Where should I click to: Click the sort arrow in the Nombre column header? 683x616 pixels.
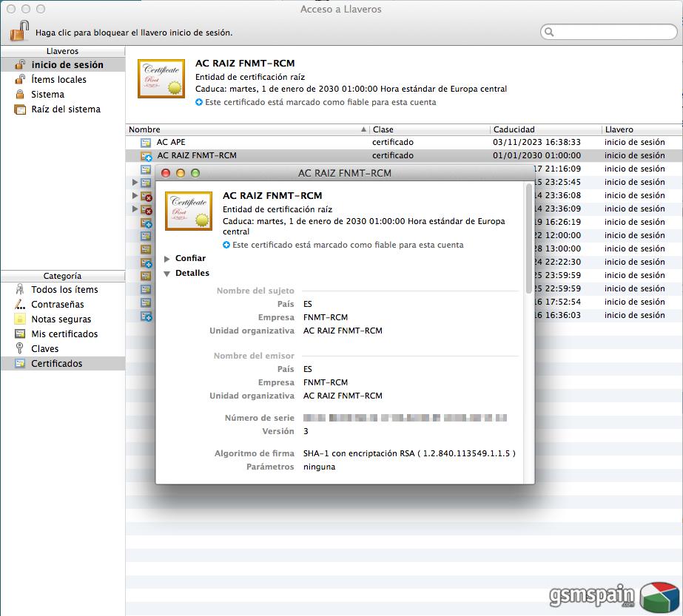tap(364, 129)
